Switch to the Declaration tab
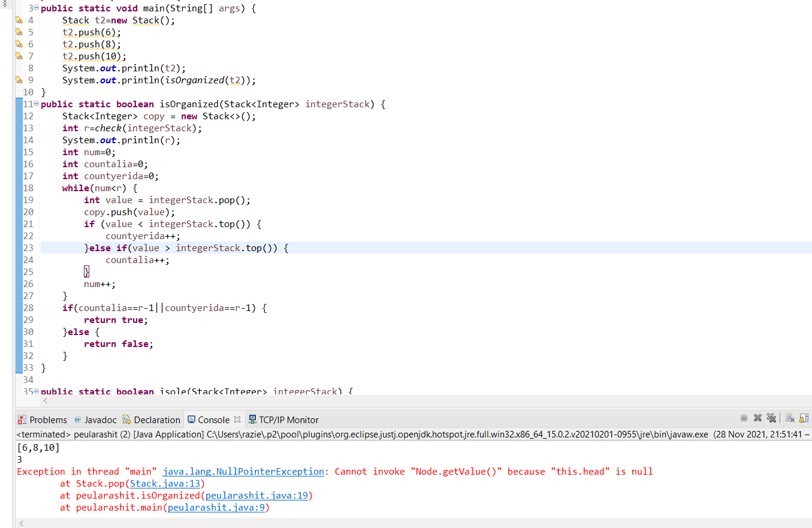812x528 pixels. 151,420
